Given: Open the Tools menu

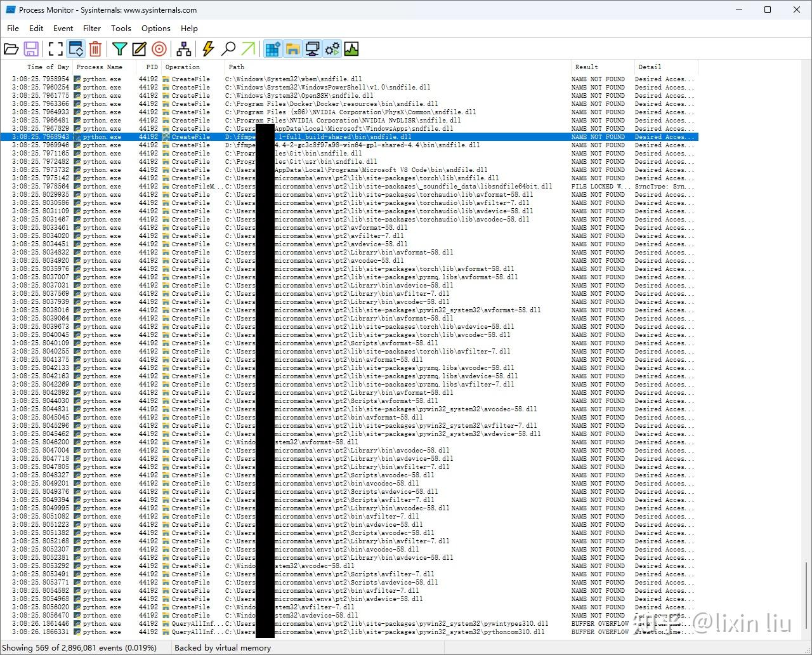Looking at the screenshot, I should (x=121, y=28).
